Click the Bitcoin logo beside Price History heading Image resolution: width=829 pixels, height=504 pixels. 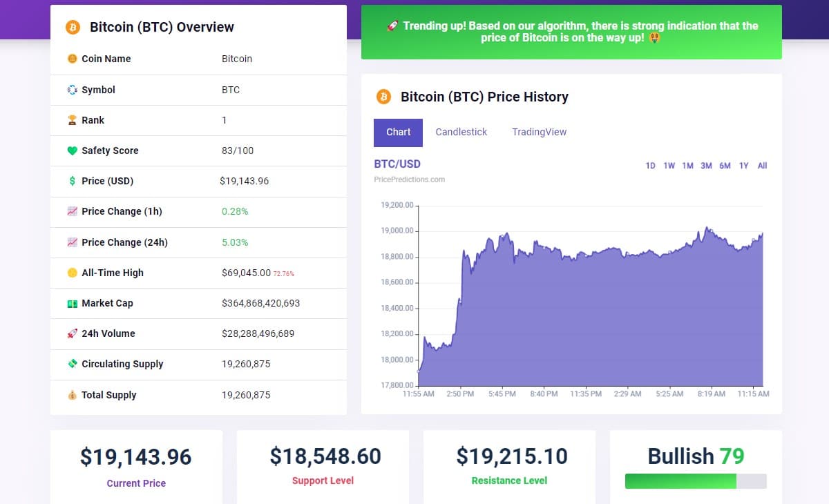(x=383, y=97)
